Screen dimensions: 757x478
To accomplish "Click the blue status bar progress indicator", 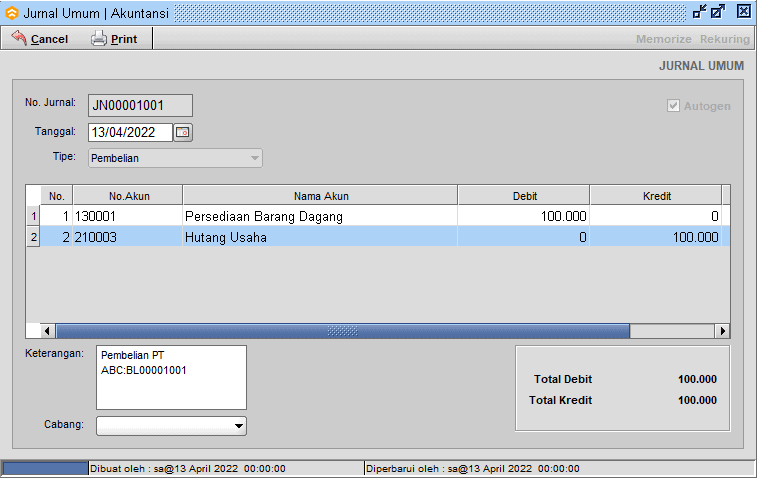I will tap(45, 468).
